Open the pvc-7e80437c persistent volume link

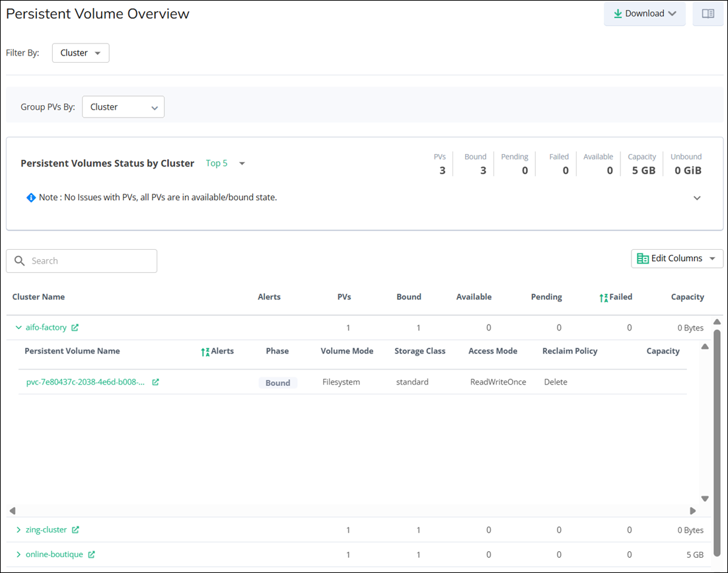click(x=85, y=382)
